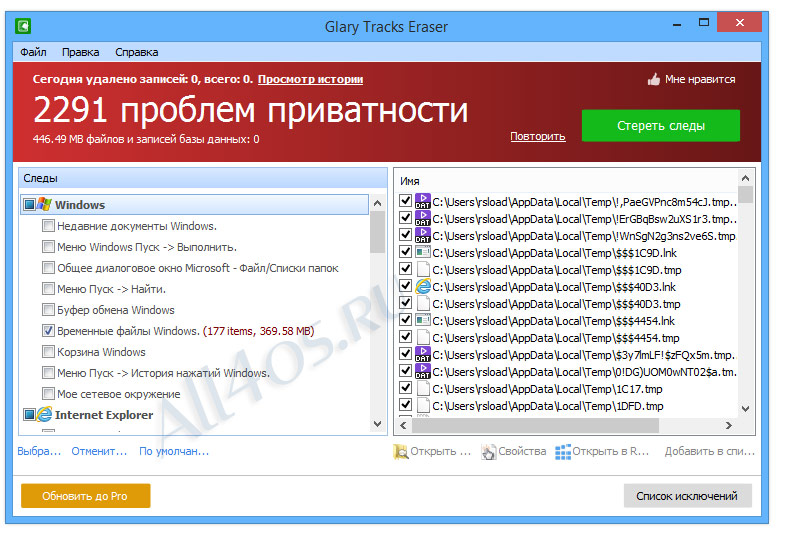Uncheck the 1C17.tmp file checkbox
This screenshot has width=799, height=549.
tap(406, 388)
